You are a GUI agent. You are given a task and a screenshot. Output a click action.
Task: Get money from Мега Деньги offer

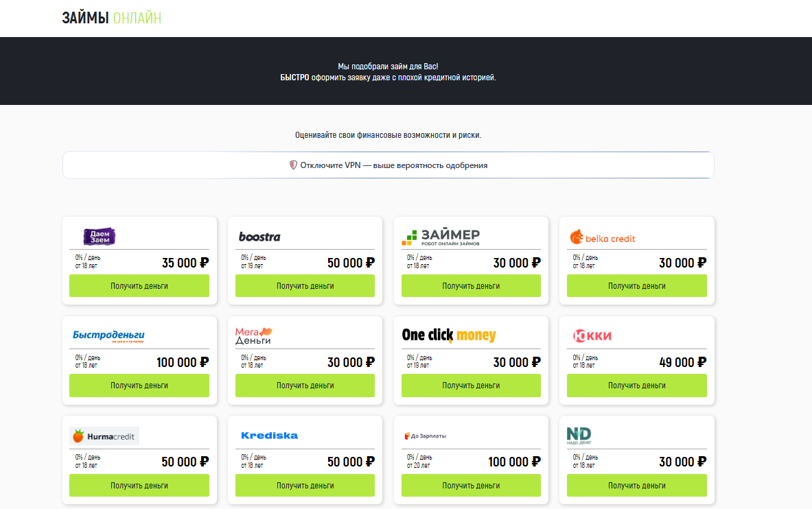click(305, 386)
